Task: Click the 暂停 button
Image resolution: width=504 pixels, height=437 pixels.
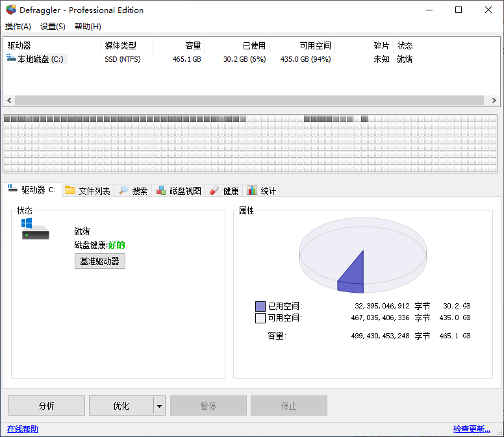Action: click(208, 406)
